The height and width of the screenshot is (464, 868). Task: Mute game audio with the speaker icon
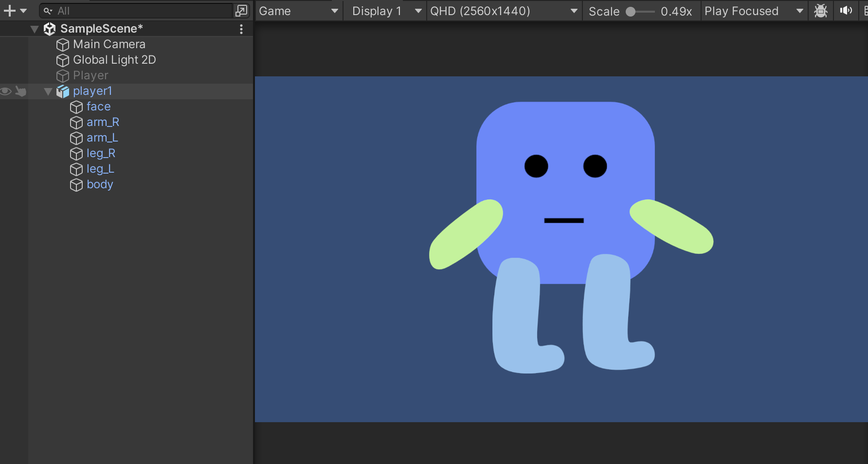pyautogui.click(x=846, y=10)
